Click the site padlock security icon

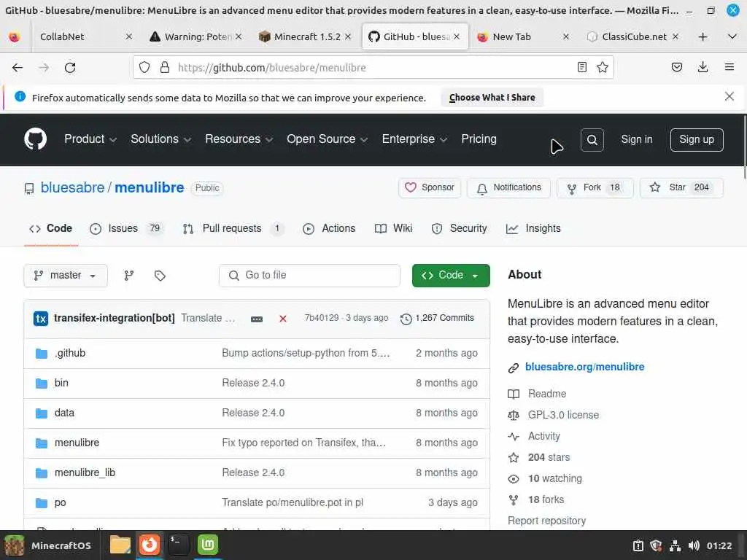point(165,68)
